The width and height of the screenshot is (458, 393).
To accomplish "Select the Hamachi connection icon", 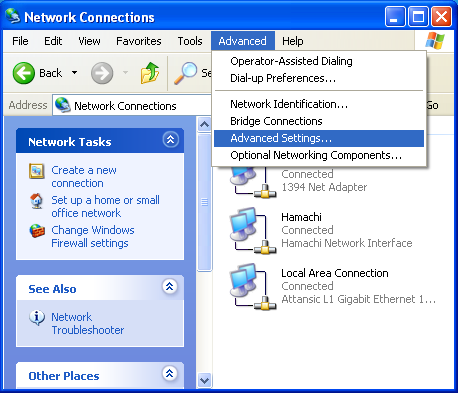I will [x=253, y=231].
